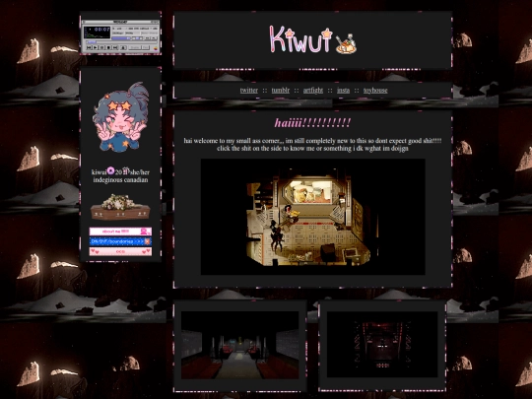Screen dimensions: 532x399
Task: Open the dark hallway thumbnail
Action: coord(239,345)
